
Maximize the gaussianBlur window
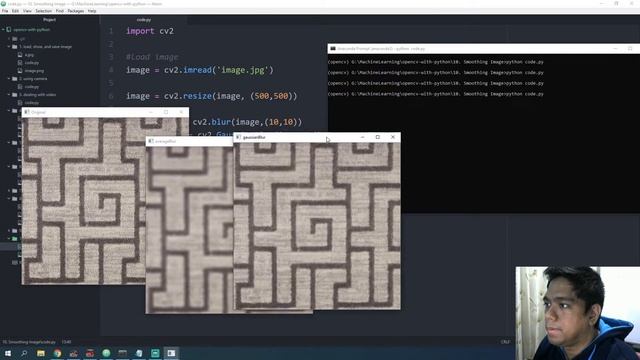click(x=378, y=137)
